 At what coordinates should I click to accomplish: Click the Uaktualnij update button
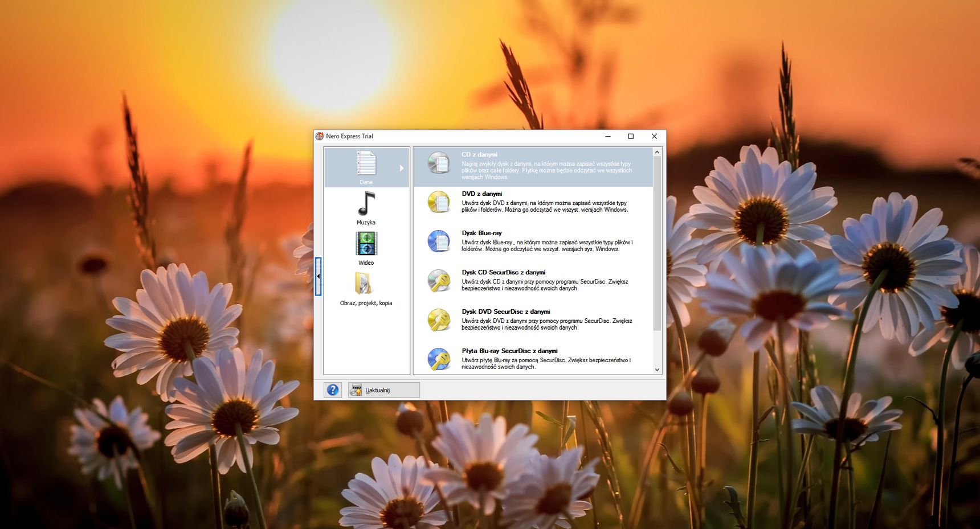[x=384, y=390]
